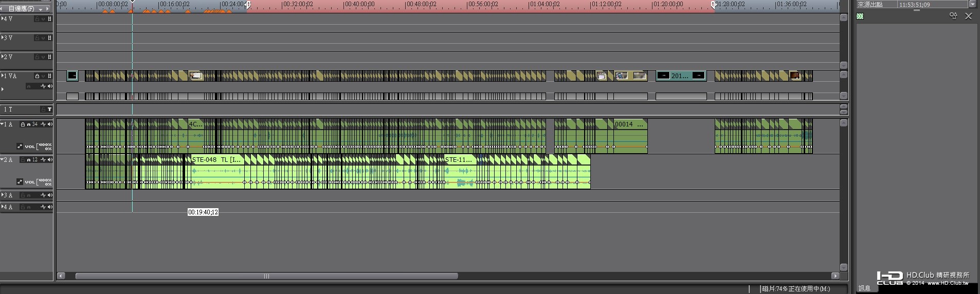Toggle waveform display on 3 A track
Screen dimensions: 980x294
(x=43, y=195)
